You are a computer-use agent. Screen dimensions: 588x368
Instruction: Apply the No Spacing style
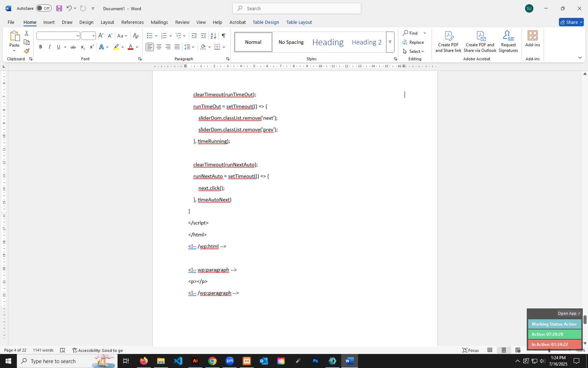291,42
